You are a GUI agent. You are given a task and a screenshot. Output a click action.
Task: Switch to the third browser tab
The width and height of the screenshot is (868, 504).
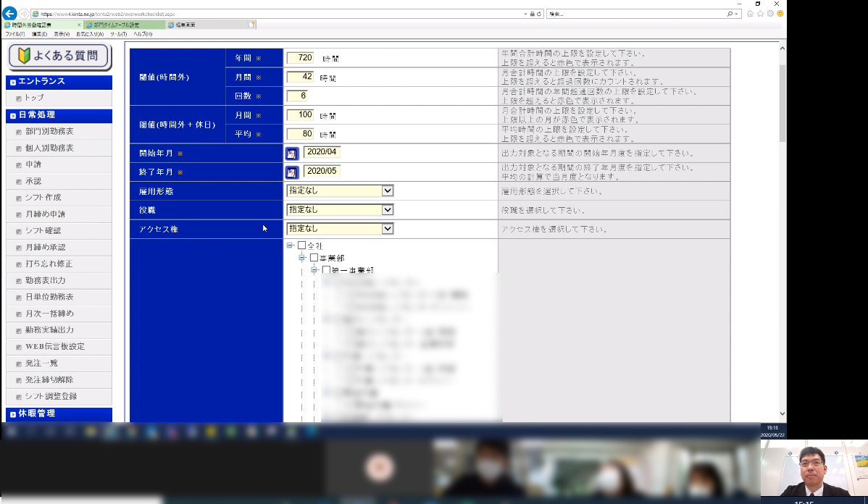pos(207,25)
